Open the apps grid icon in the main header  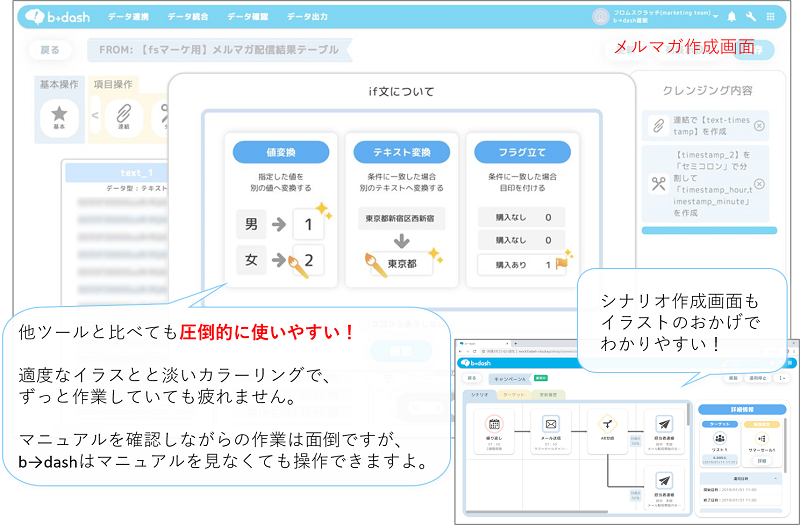click(770, 17)
